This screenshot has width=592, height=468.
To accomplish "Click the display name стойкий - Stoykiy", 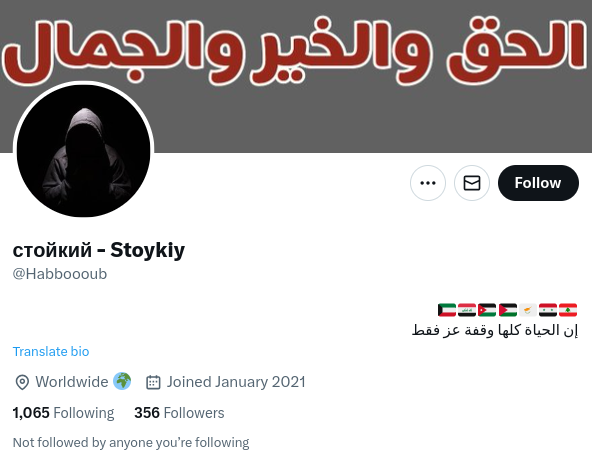I will [99, 250].
